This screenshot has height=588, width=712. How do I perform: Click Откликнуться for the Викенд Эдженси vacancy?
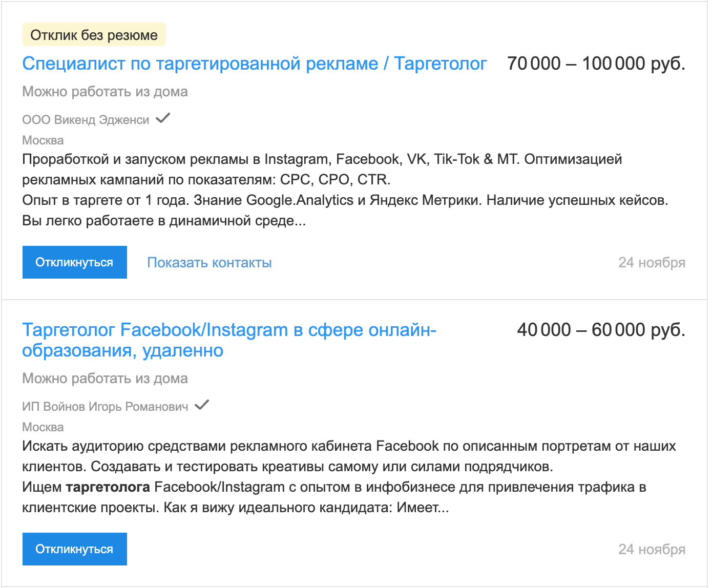coord(75,262)
